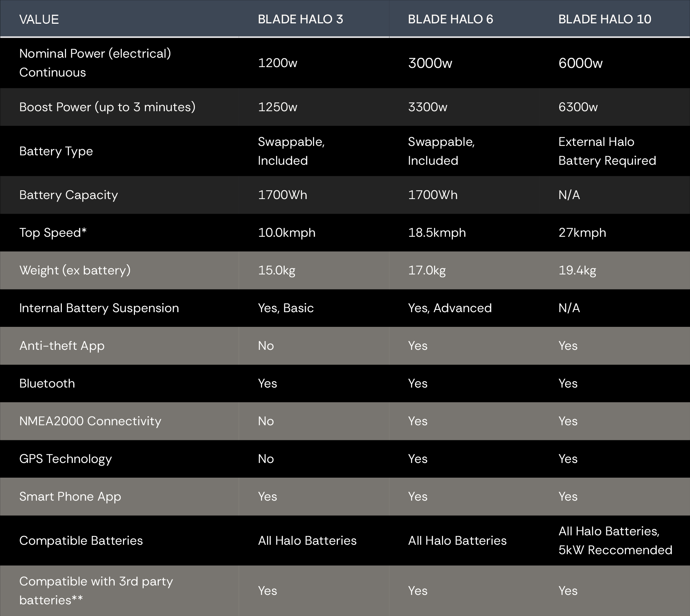Click the 3300w boost power value

428,107
